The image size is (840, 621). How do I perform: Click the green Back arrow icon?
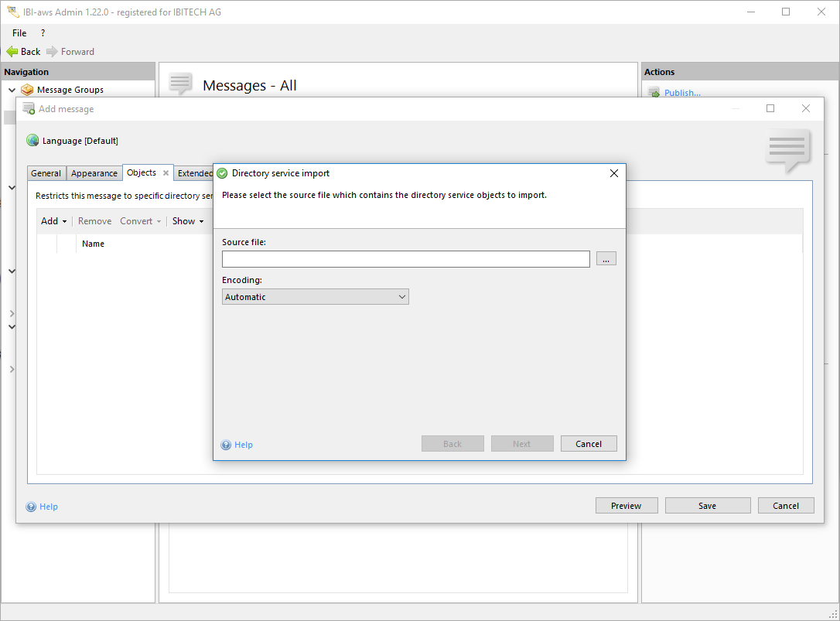pyautogui.click(x=12, y=52)
